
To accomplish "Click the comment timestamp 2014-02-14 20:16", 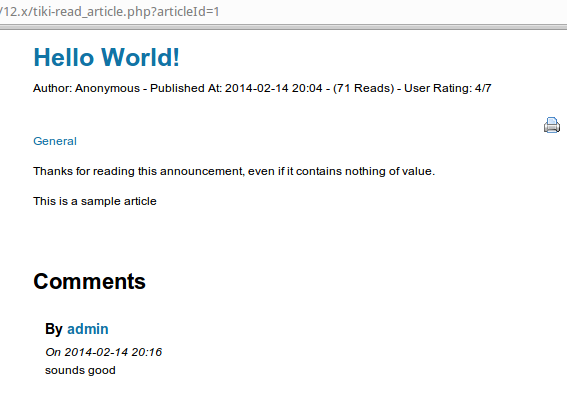I will click(x=113, y=352).
